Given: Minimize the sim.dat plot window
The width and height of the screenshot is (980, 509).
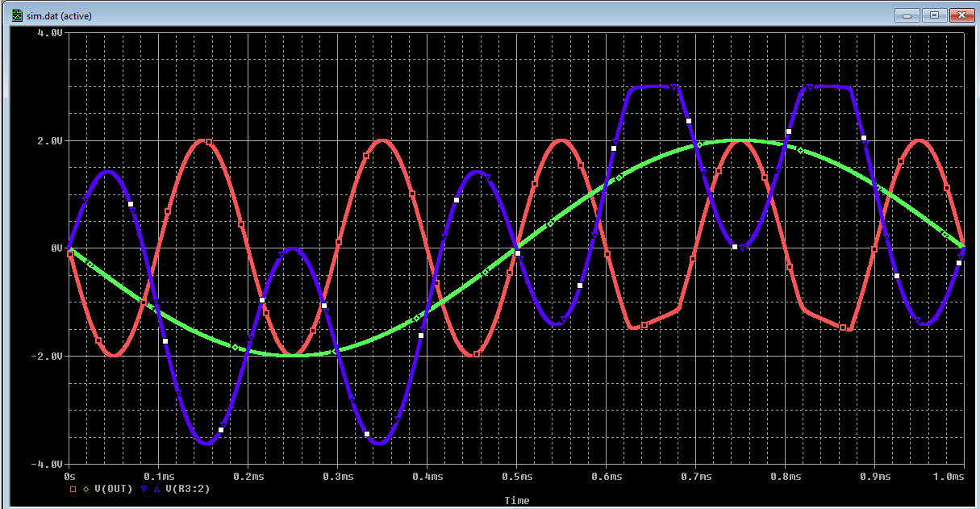Looking at the screenshot, I should point(909,15).
